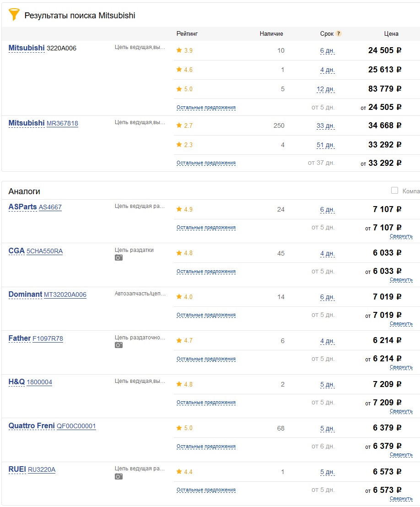Click the star icon beside the ASParts 4.9 rating

coord(179,209)
